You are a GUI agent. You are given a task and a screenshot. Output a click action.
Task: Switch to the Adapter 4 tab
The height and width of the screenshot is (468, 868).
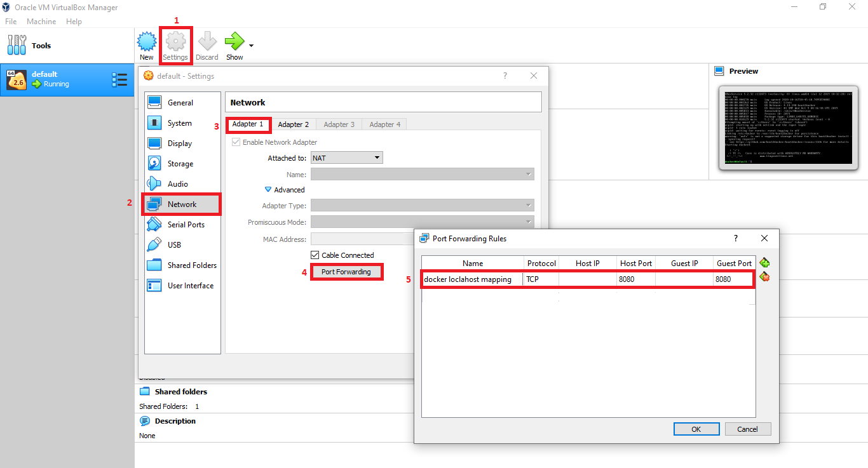click(x=385, y=124)
